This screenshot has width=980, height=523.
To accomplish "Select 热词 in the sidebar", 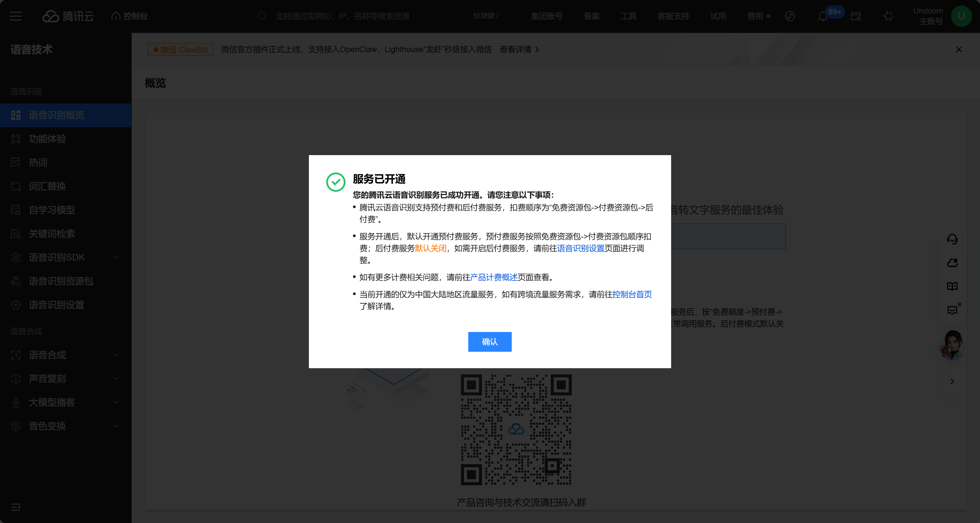I will pos(38,162).
